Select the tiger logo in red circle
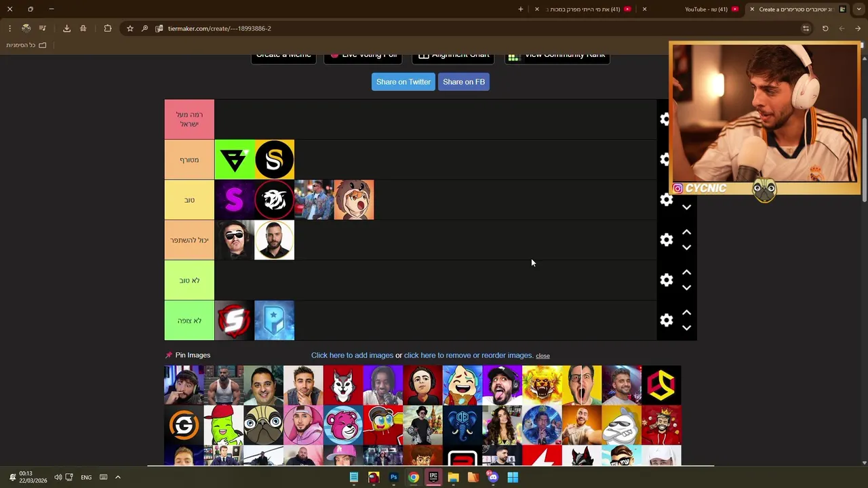 275,200
